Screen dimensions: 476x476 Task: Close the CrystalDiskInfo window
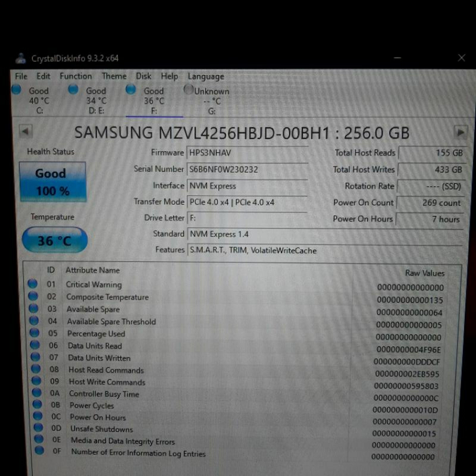[x=462, y=58]
